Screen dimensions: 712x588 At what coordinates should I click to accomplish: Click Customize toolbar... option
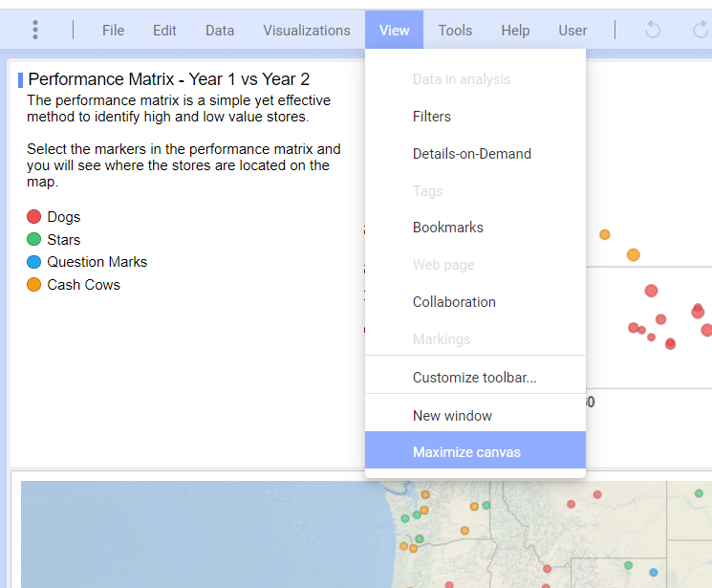coord(474,378)
